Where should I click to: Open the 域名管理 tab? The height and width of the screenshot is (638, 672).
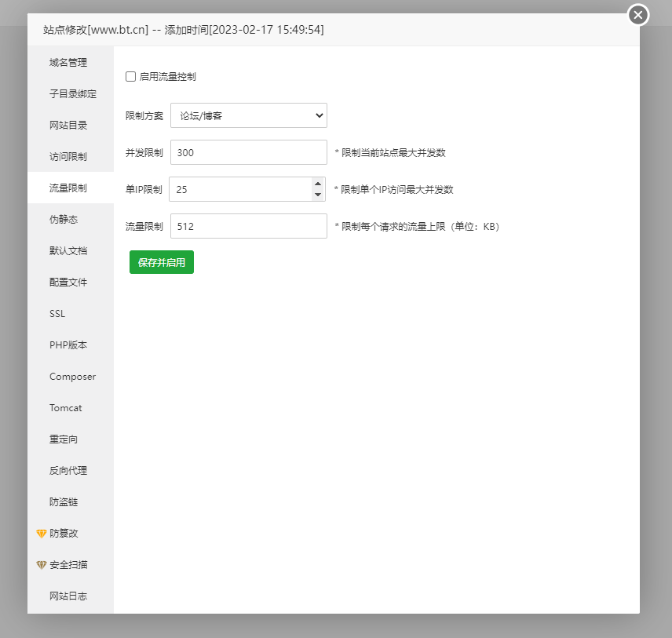(68, 63)
